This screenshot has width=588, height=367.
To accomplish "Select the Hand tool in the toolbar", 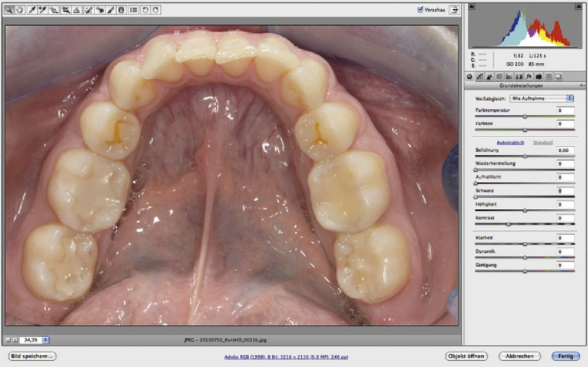I will (20, 10).
